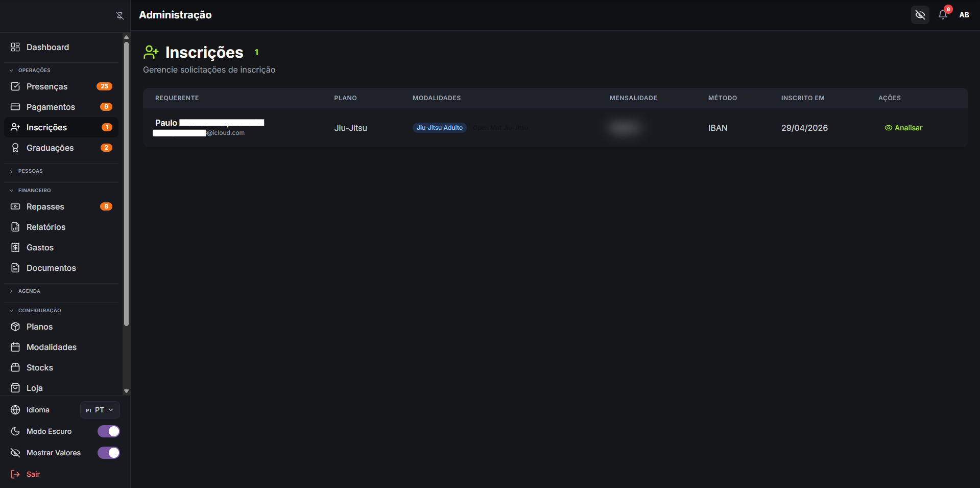Click the Pagamentos card icon
Screen dimensions: 980x488
[15, 107]
